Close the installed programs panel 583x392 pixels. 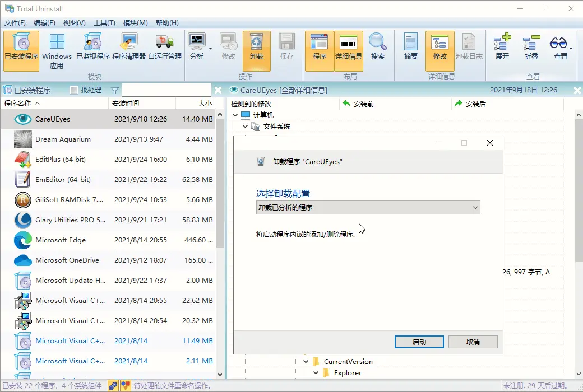(x=218, y=90)
